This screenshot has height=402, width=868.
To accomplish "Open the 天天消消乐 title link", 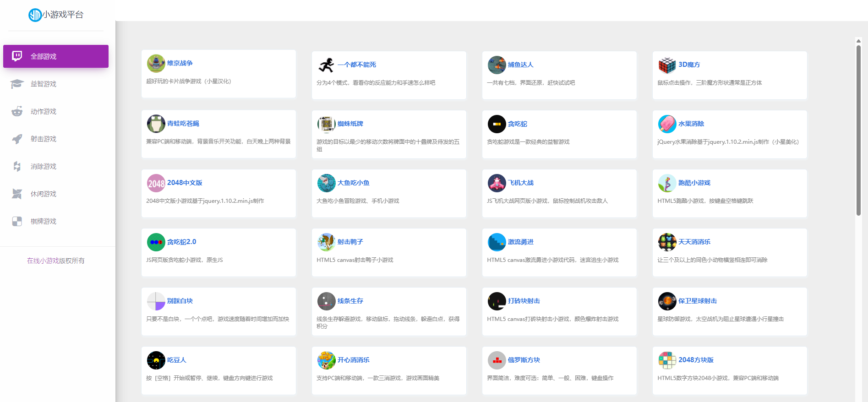I will point(694,242).
